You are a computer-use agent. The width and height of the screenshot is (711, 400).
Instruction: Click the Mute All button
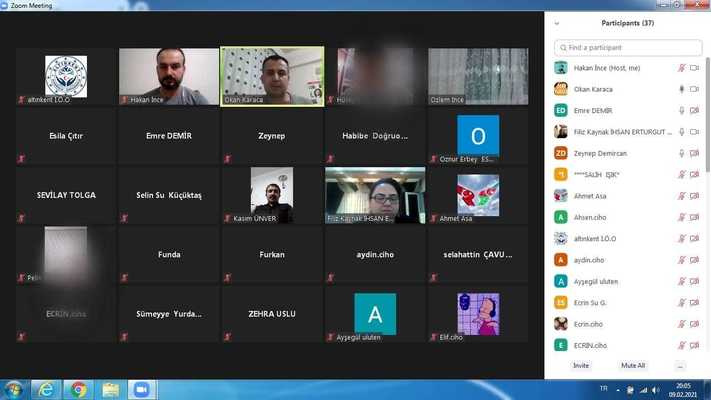click(x=633, y=366)
